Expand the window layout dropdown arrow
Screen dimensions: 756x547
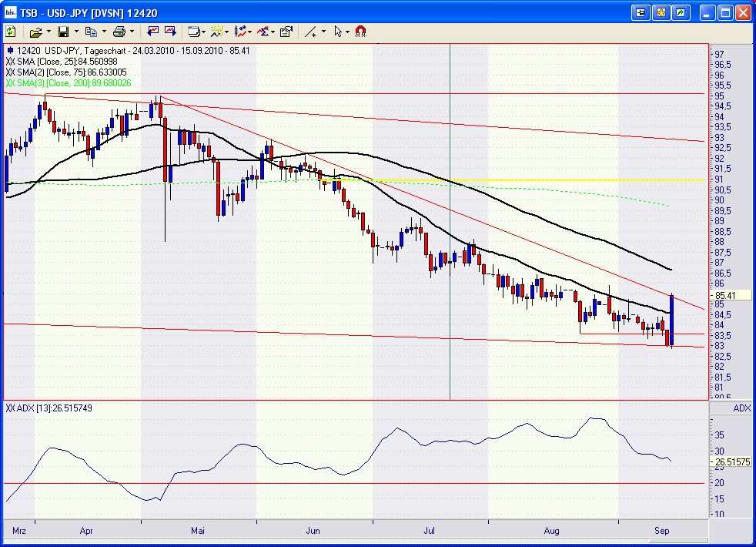tap(204, 32)
